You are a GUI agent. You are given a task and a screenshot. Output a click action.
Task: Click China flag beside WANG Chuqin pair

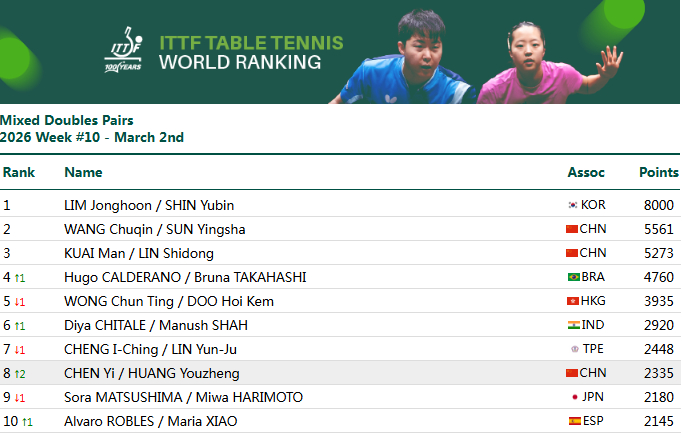point(572,229)
